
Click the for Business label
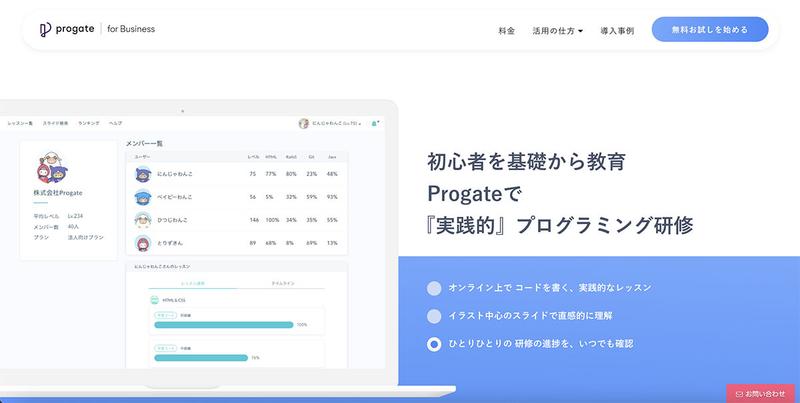131,29
